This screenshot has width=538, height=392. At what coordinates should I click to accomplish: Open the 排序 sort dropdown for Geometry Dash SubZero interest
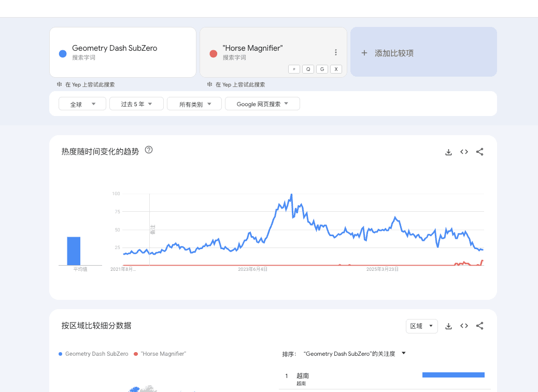click(355, 354)
